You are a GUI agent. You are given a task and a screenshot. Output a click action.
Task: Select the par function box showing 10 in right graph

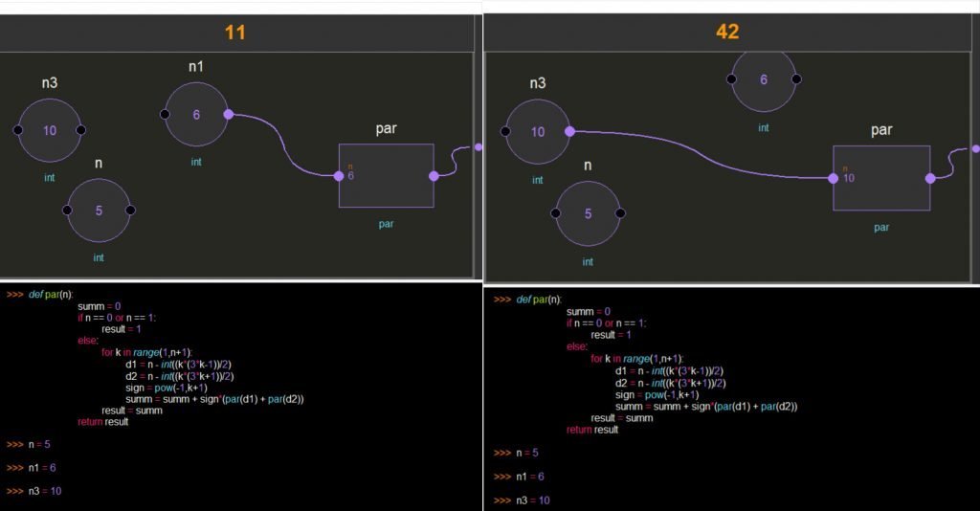[x=881, y=178]
